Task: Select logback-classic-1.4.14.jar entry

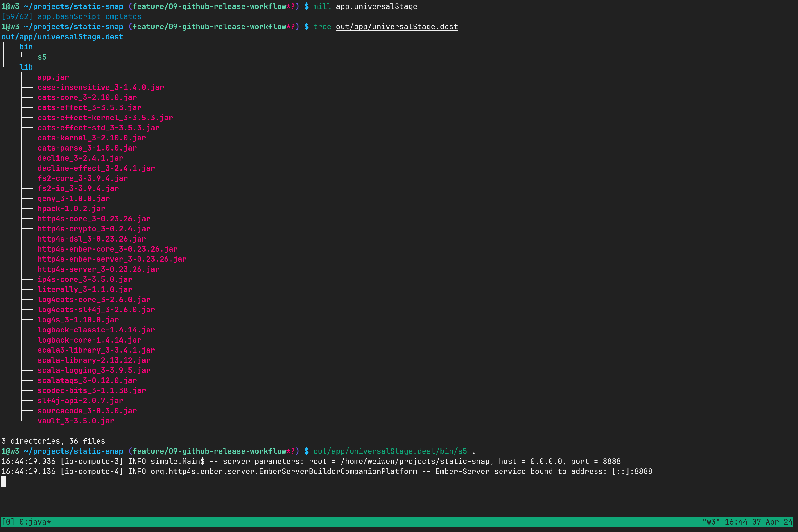Action: 96,330
